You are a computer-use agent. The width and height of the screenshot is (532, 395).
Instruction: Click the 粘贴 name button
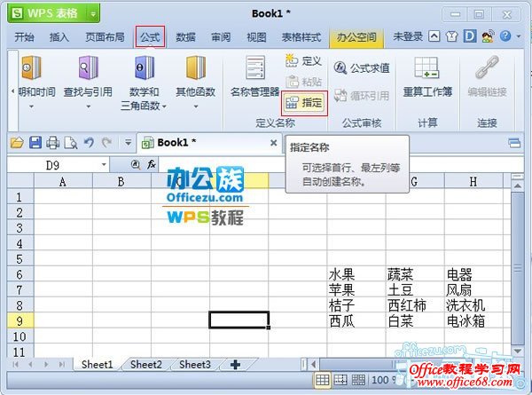tap(303, 82)
